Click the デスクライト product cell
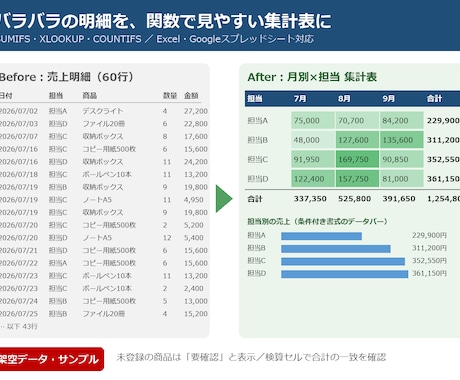Screen dimensions: 460x380 [103, 111]
